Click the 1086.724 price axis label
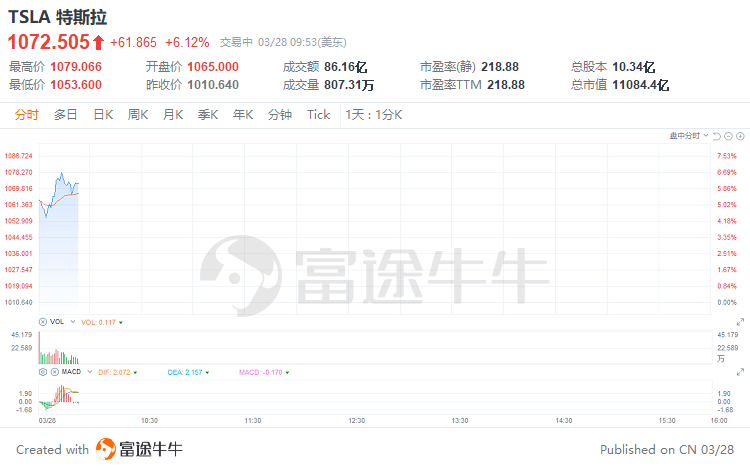The height and width of the screenshot is (470, 750). pyautogui.click(x=19, y=156)
